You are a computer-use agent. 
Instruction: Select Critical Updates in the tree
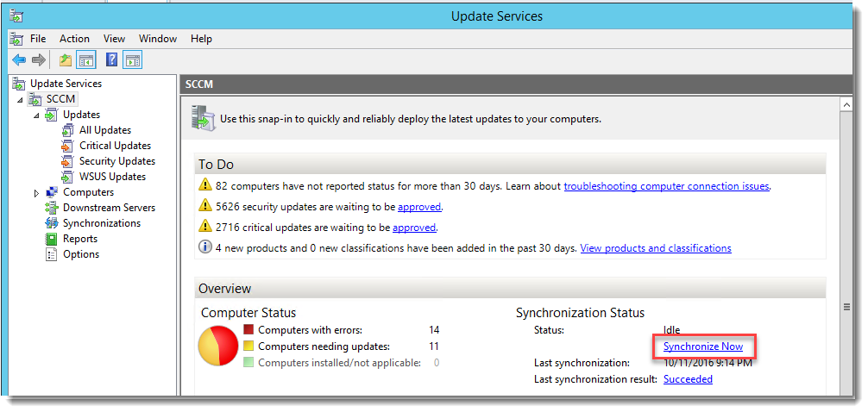(x=115, y=146)
